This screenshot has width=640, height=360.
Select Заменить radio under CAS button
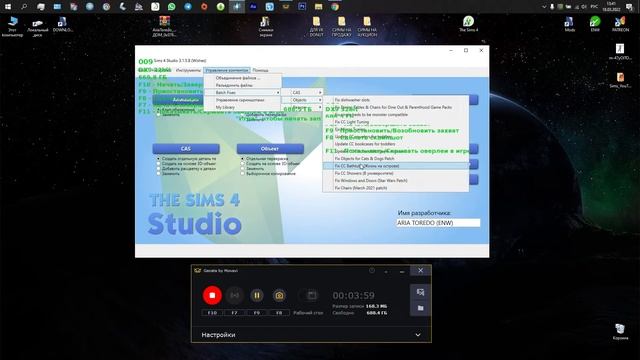point(159,173)
